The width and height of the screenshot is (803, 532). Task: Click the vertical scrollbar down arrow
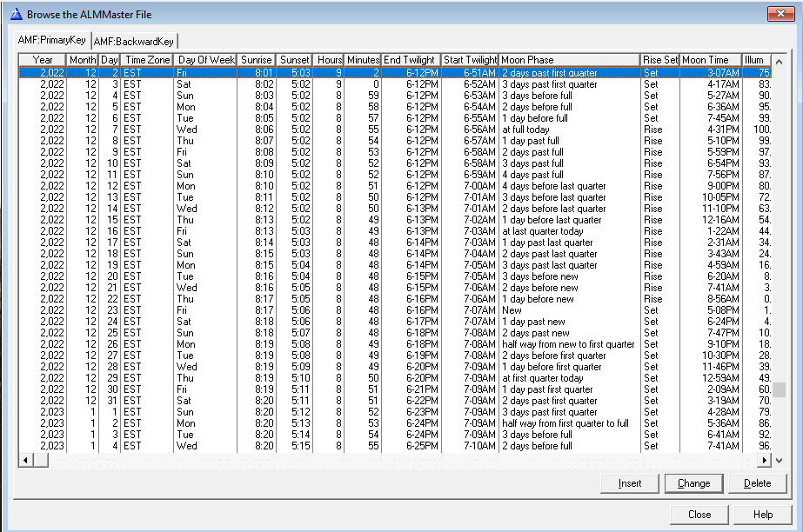click(x=779, y=460)
